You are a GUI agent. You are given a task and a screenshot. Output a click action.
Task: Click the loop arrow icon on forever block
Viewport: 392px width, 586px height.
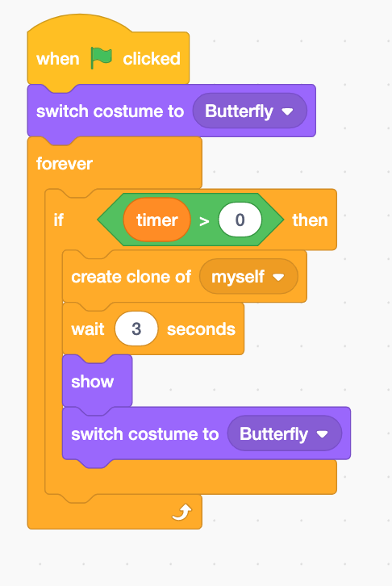pyautogui.click(x=181, y=512)
